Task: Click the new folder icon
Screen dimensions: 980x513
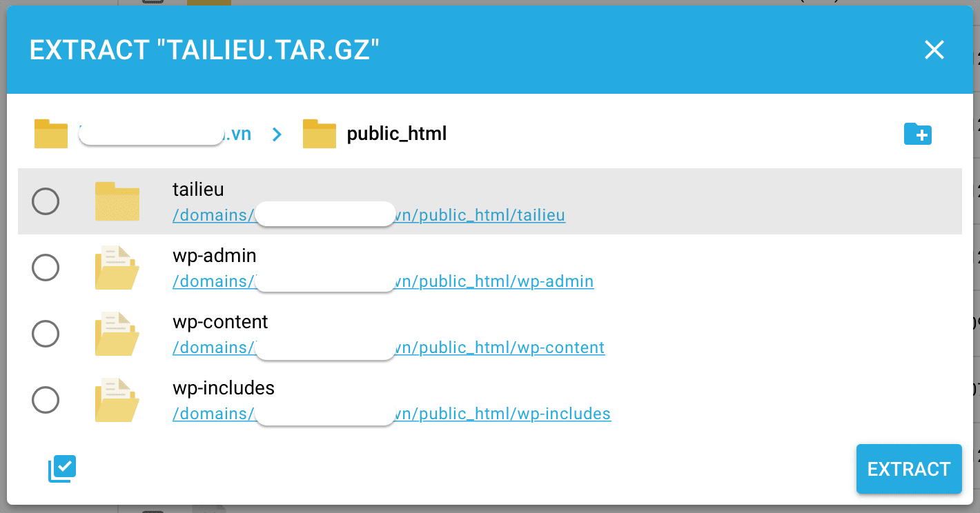Action: [917, 134]
